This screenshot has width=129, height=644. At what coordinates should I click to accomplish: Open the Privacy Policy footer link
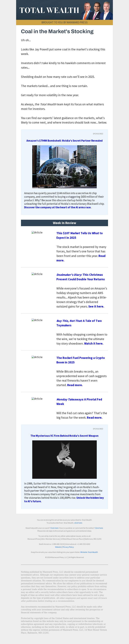point(68,547)
